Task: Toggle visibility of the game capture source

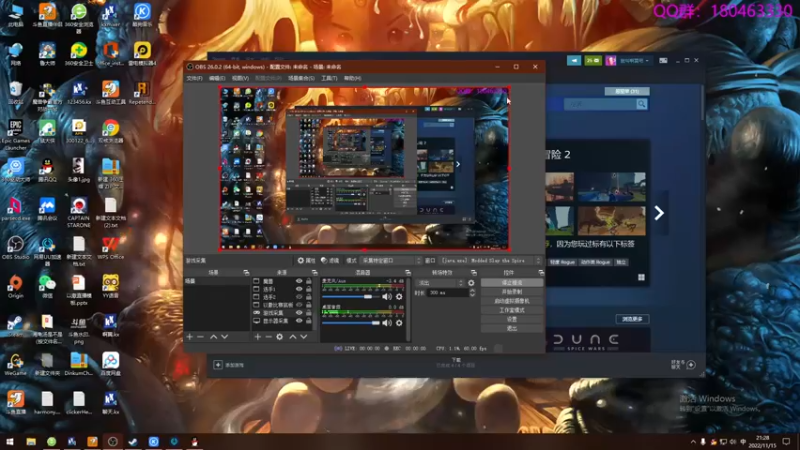Action: (299, 312)
